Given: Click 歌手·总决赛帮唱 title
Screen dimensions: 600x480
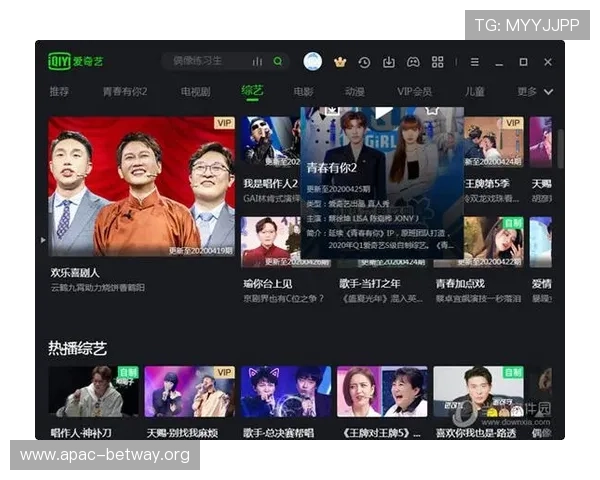Looking at the screenshot, I should coord(279,433).
